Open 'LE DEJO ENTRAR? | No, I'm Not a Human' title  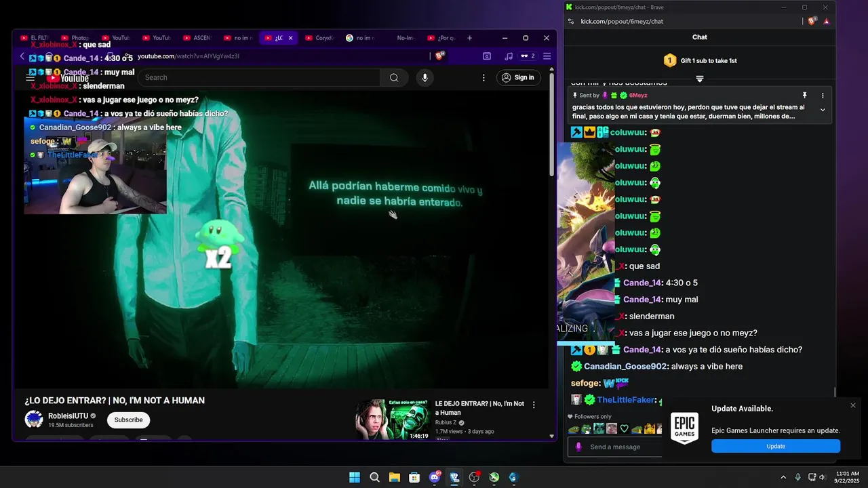[479, 408]
